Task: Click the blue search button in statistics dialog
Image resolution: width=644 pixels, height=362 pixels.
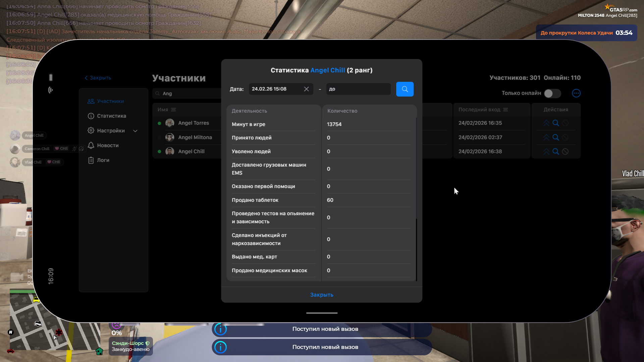Action: click(405, 89)
